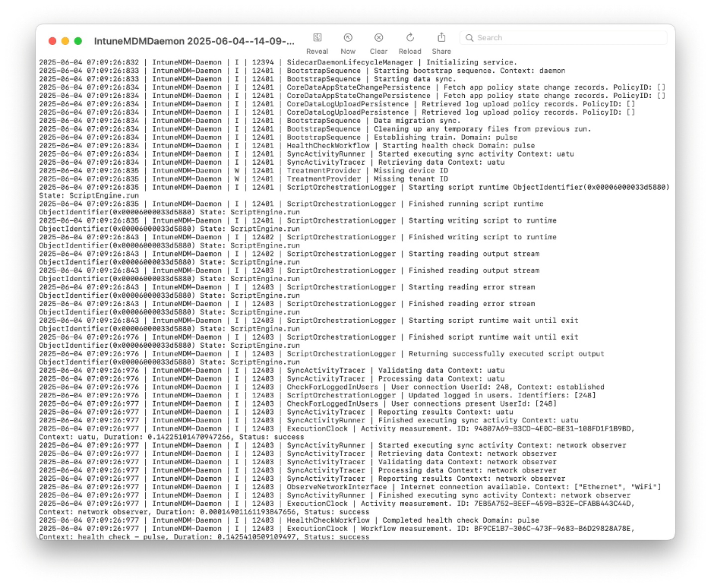711x588 pixels.
Task: Select 'Retrieving data Context: network observer' line
Action: pos(298,454)
